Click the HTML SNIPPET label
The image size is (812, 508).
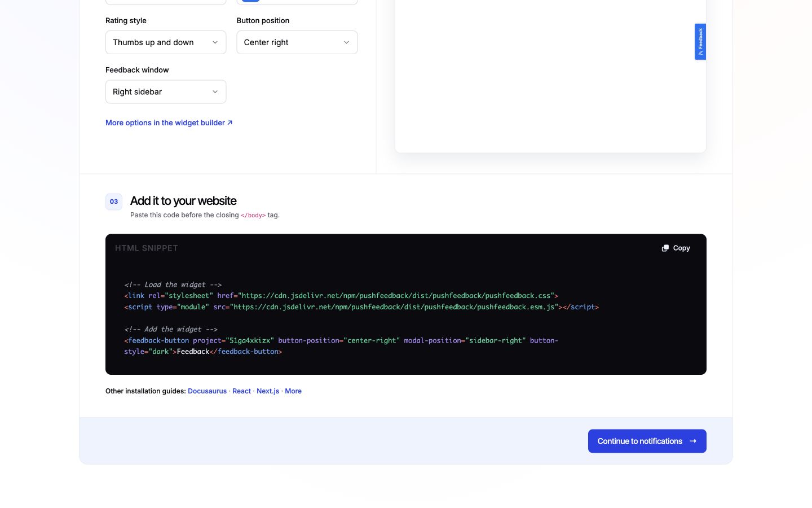tap(147, 248)
